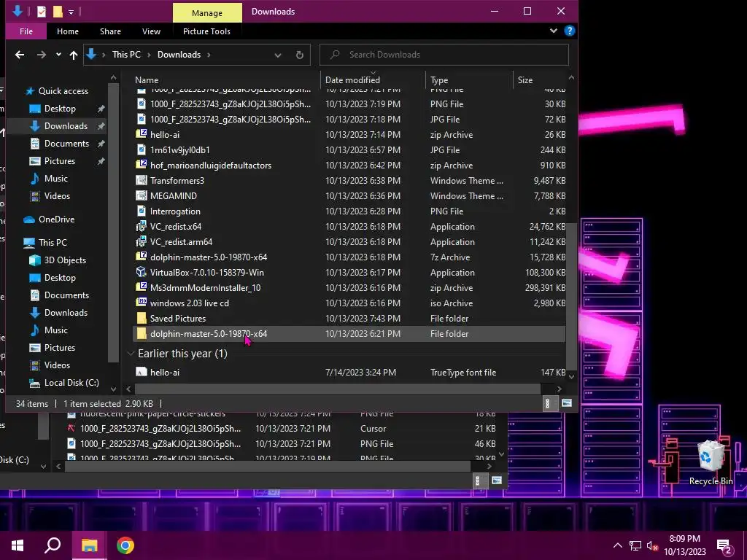Select the Manage contextual tab
The width and height of the screenshot is (747, 560).
click(206, 13)
